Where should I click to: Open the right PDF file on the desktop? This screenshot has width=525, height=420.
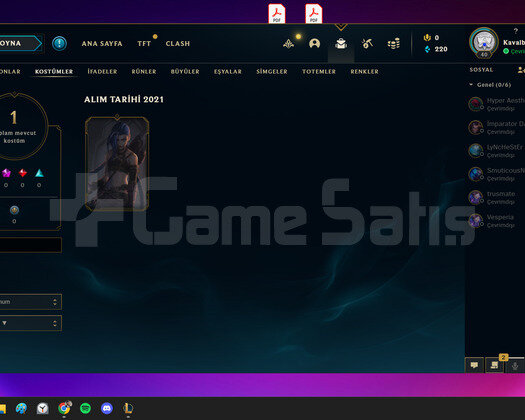point(314,13)
